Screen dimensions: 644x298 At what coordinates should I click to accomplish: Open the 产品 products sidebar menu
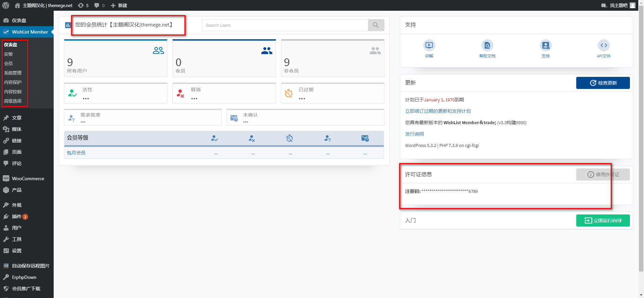pyautogui.click(x=27, y=190)
